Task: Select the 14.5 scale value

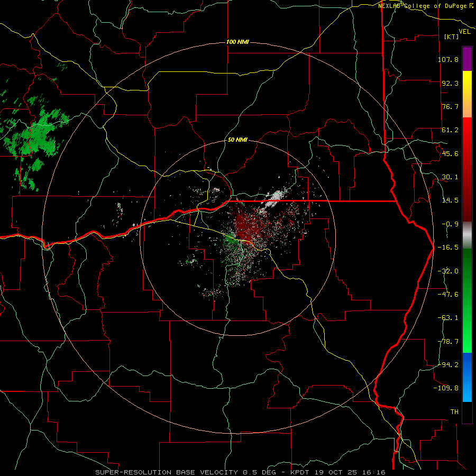Action: click(x=450, y=200)
